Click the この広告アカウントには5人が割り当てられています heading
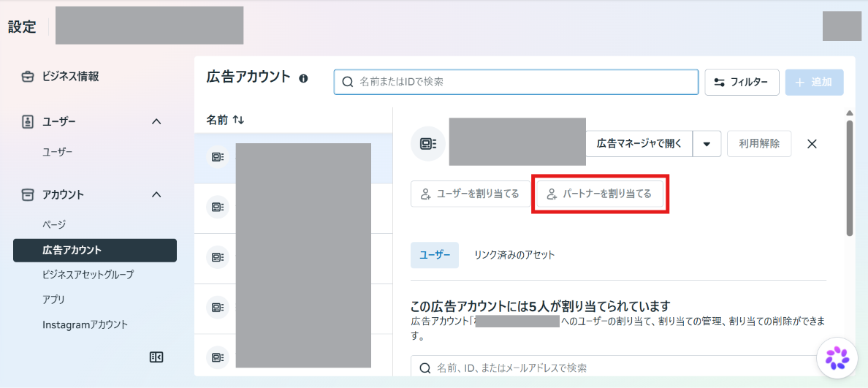Screen dimensions: 868x388 point(541,306)
